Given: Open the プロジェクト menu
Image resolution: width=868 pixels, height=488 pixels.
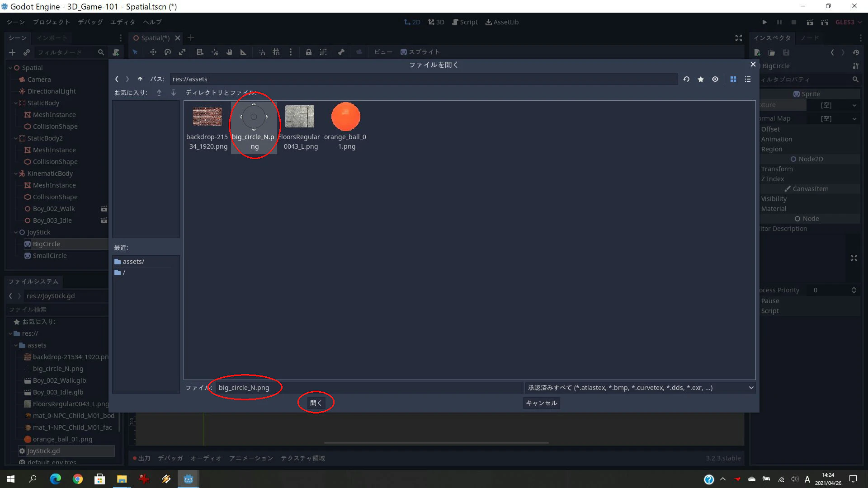Looking at the screenshot, I should [51, 22].
